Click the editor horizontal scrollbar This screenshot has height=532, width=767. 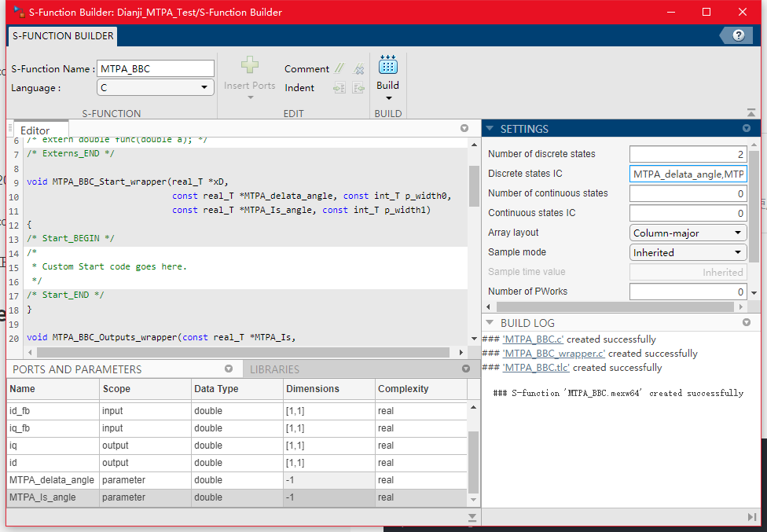pyautogui.click(x=236, y=352)
